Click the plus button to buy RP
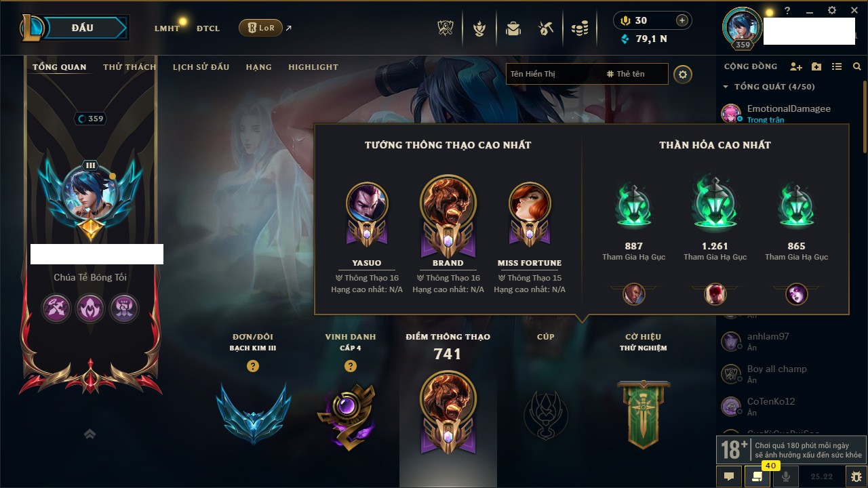This screenshot has height=488, width=868. [682, 20]
